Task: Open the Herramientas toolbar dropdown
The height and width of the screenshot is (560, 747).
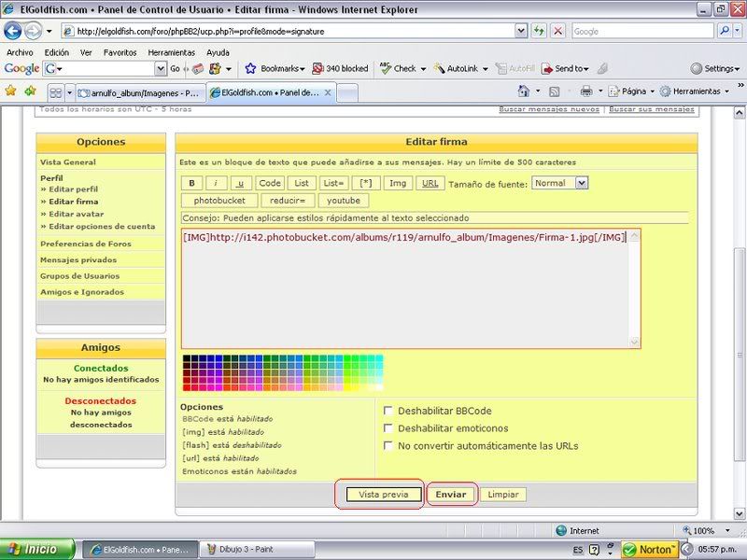Action: point(726,91)
